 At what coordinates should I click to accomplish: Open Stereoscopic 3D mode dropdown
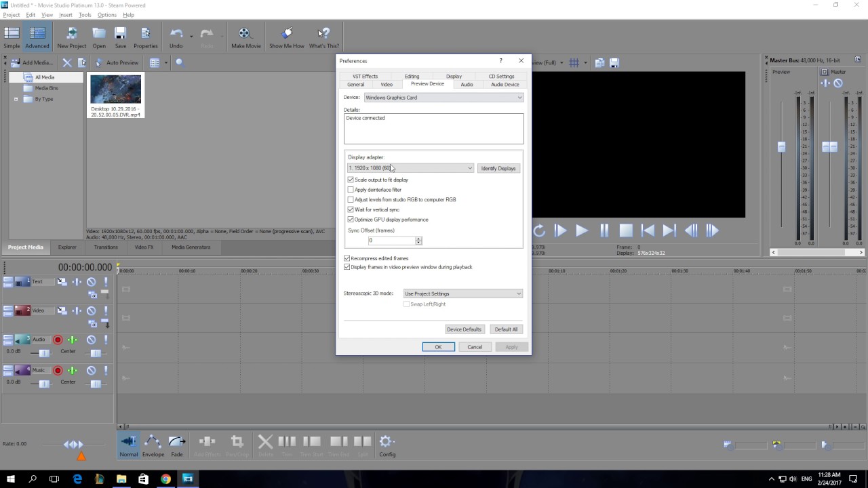(462, 293)
